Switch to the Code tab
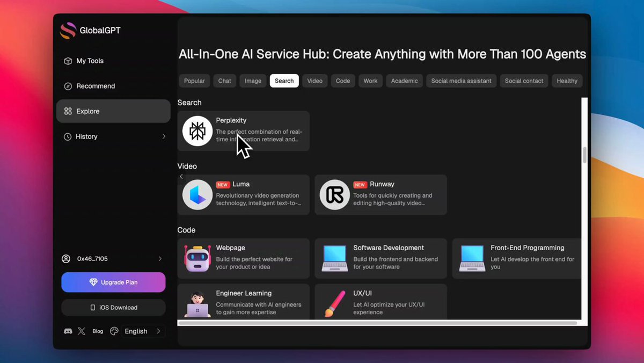 click(343, 81)
